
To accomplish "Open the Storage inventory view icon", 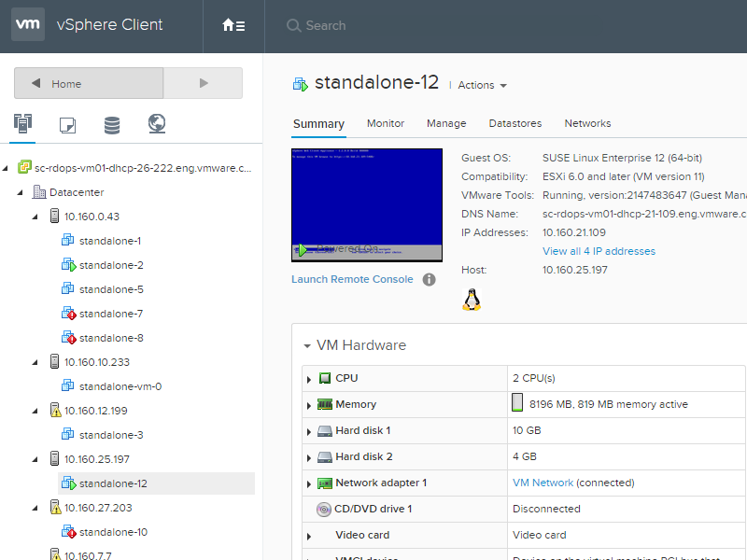I will 112,125.
